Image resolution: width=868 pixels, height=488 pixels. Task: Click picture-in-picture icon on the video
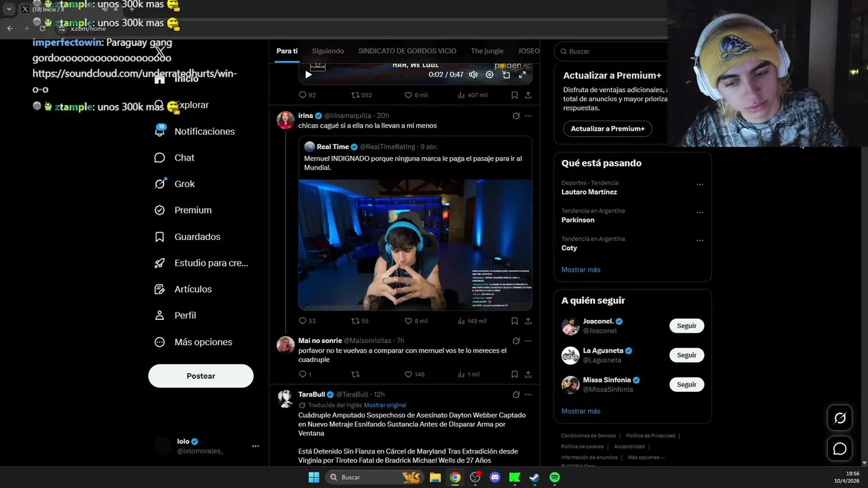(x=506, y=75)
